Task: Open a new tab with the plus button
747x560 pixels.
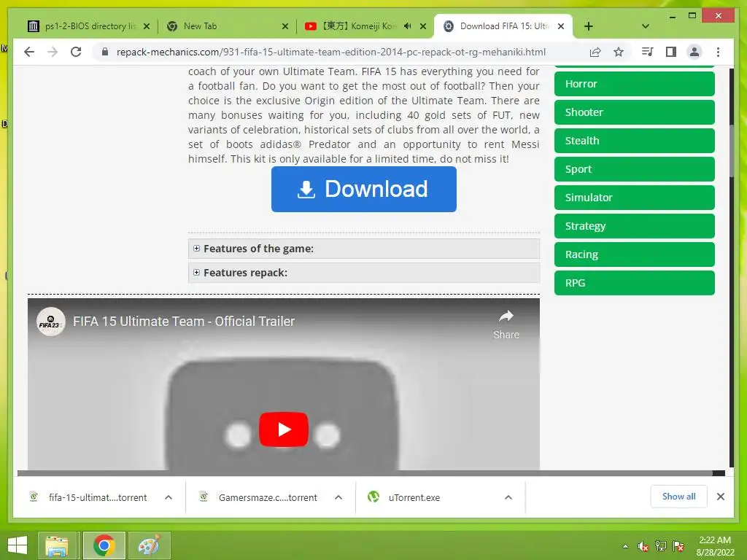Action: 589,26
